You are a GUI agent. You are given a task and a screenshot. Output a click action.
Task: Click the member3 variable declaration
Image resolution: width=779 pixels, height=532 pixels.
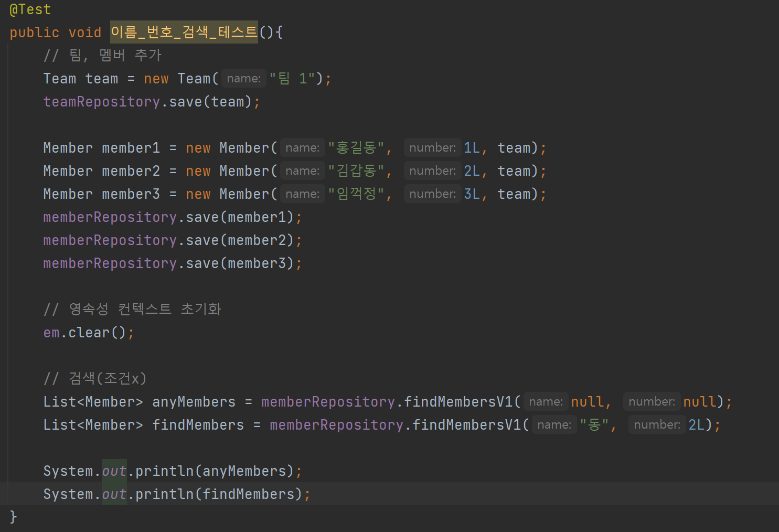(131, 194)
